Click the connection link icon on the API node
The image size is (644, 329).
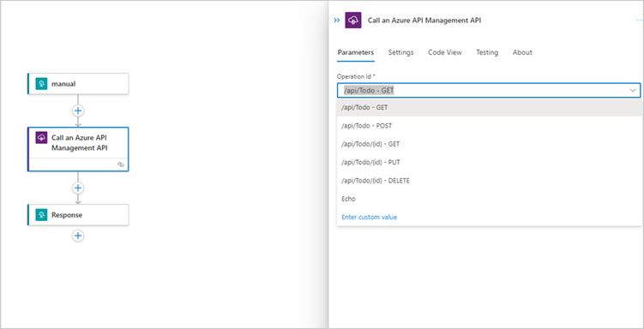tap(121, 164)
